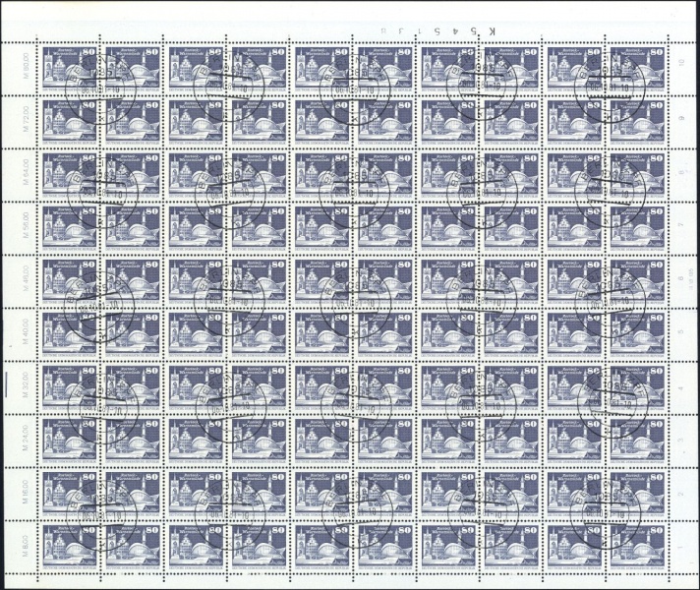
Task: Click row number '5' in right margin
Action: pyautogui.click(x=680, y=332)
